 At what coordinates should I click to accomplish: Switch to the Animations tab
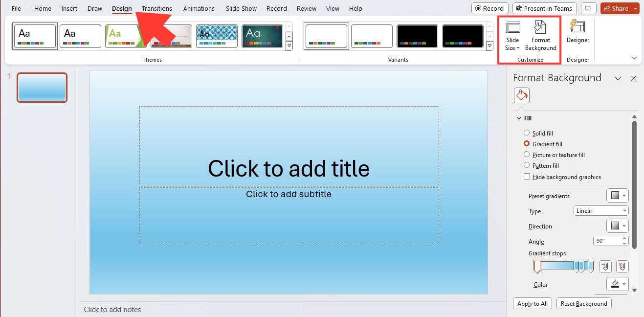click(199, 8)
